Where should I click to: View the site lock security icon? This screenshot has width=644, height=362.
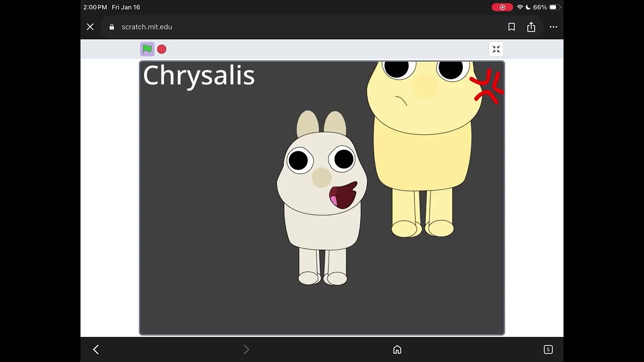click(x=112, y=27)
